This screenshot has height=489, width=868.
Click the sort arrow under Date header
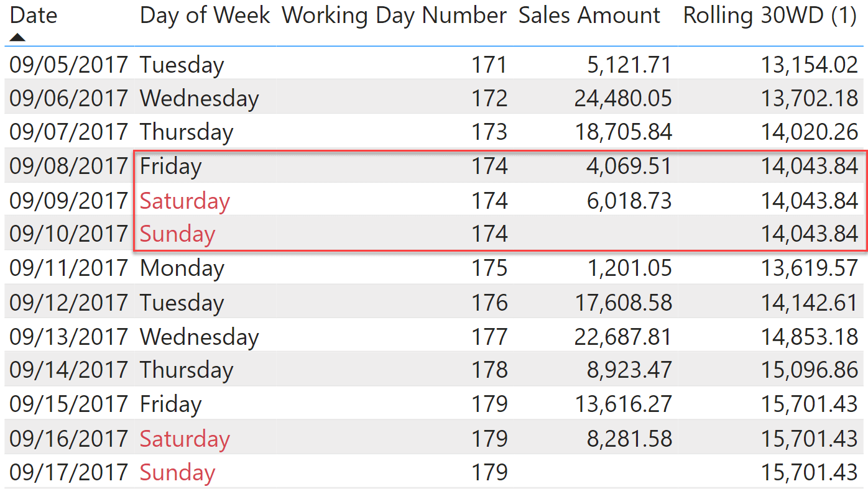[17, 38]
